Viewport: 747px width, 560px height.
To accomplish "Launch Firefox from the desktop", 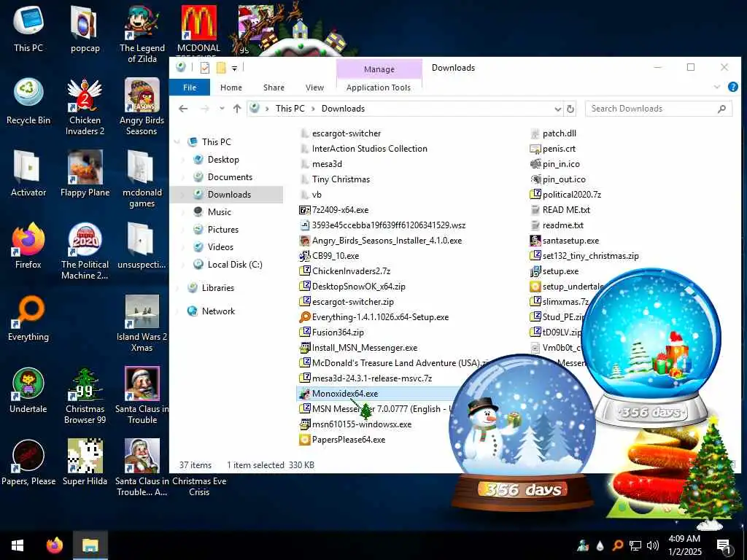I will coord(28,245).
